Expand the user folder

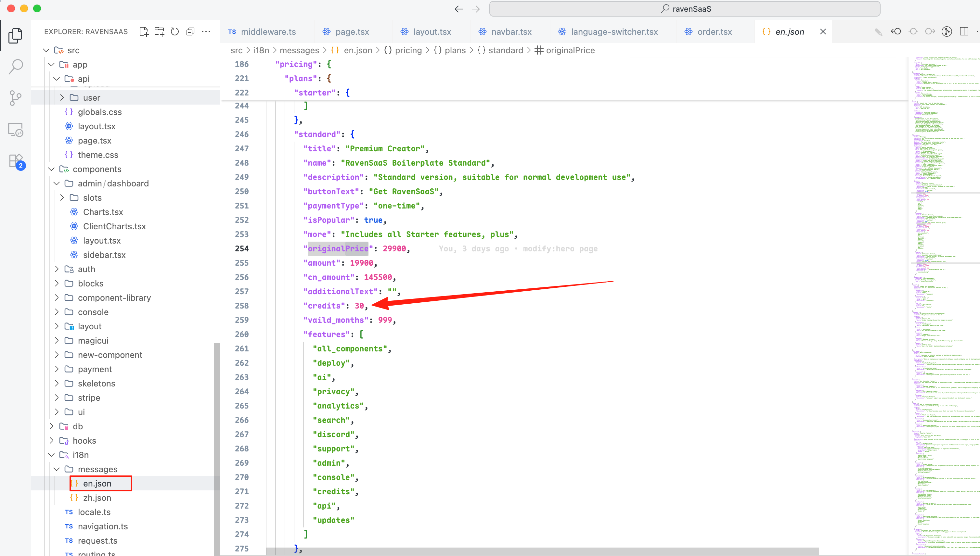click(62, 98)
